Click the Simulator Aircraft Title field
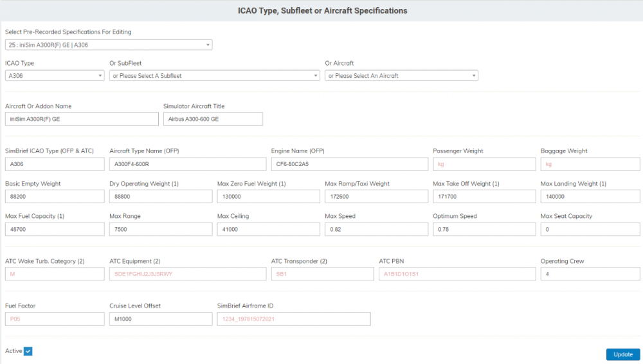The width and height of the screenshot is (643, 364). click(213, 119)
